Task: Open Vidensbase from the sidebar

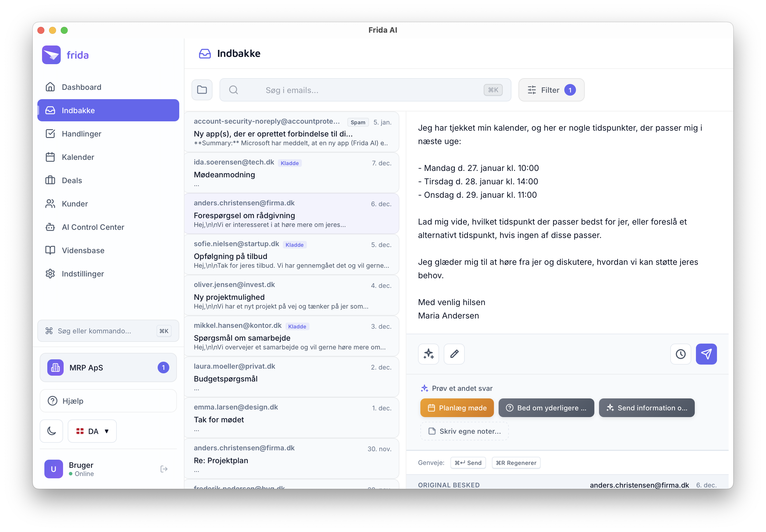Action: click(x=83, y=250)
